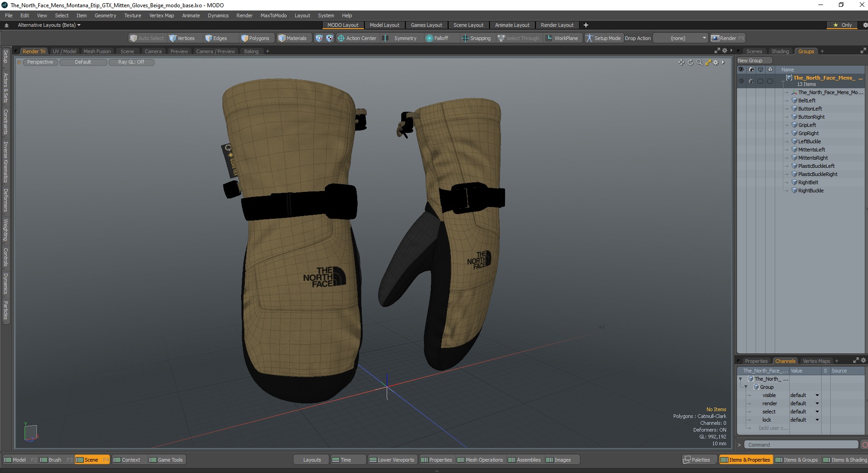Collapse the Group node in Channels tree

tap(746, 387)
